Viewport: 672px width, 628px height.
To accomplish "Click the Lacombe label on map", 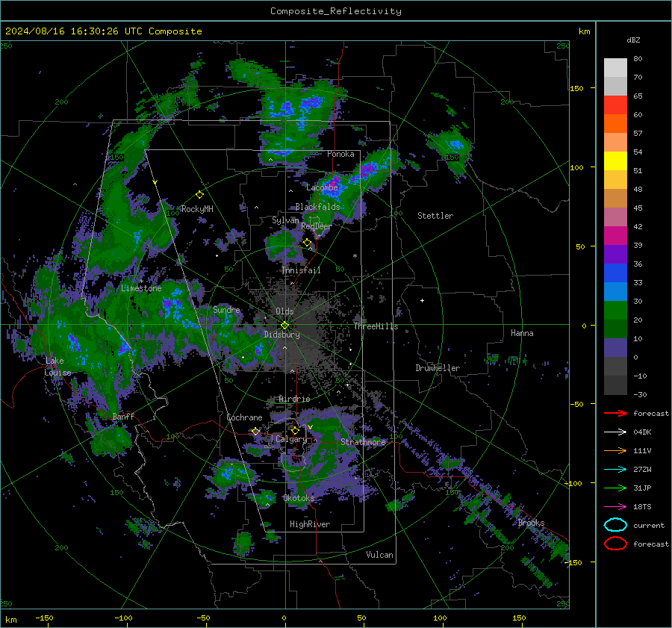I will click(x=322, y=187).
